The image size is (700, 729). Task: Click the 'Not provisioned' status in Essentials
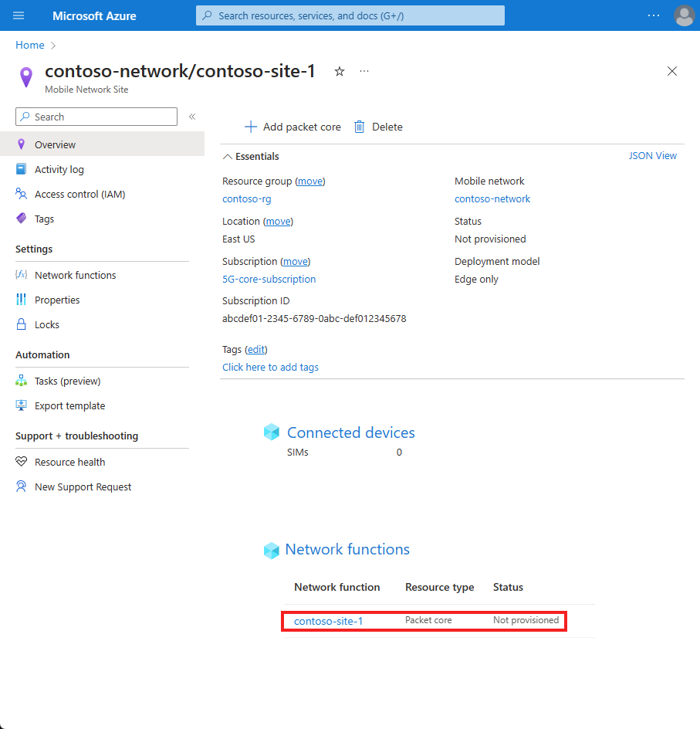[x=490, y=239]
